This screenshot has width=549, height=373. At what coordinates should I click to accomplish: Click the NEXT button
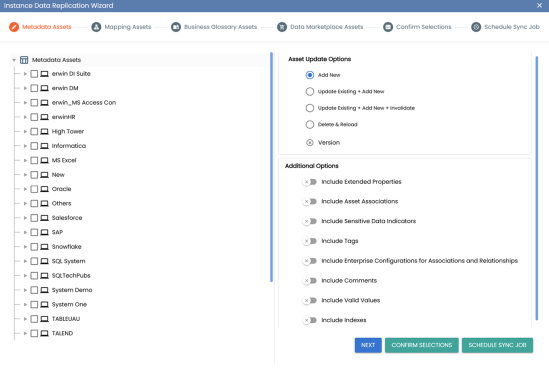[368, 345]
